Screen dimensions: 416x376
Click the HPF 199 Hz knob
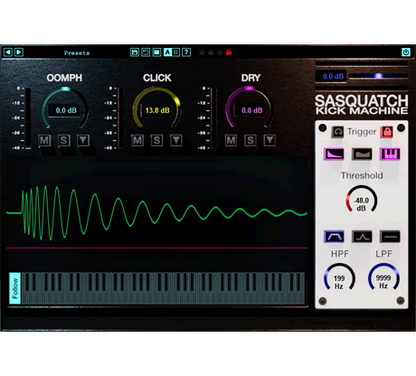[339, 278]
